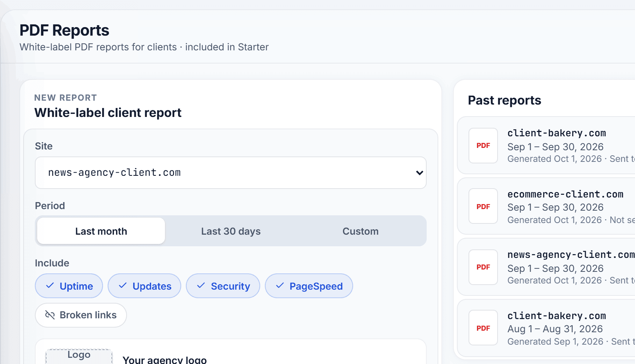Image resolution: width=635 pixels, height=364 pixels.
Task: Toggle the Uptime include chip
Action: [x=69, y=286]
